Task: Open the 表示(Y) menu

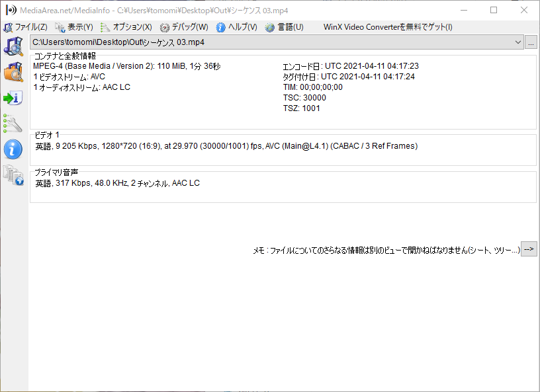Action: click(x=74, y=27)
